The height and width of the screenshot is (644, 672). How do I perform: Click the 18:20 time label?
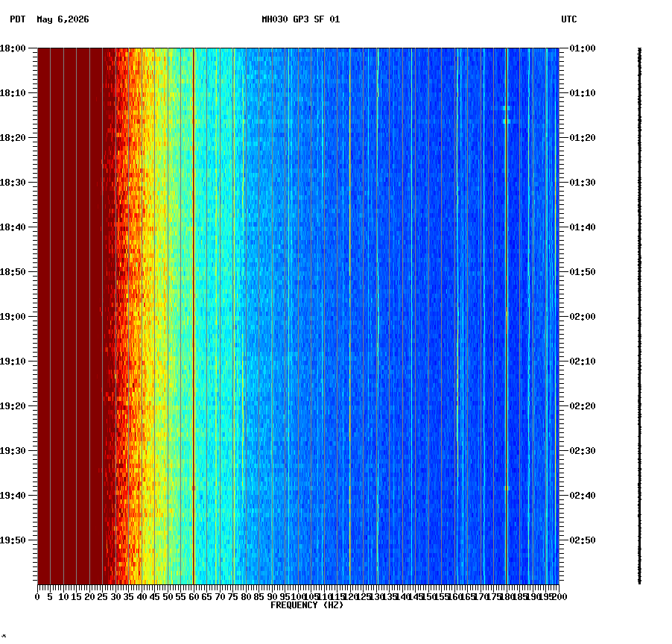13,138
